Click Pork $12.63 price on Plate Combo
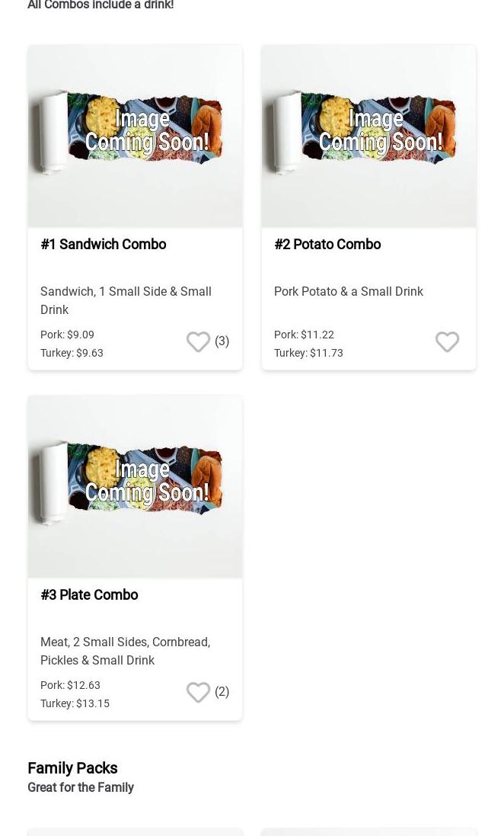The image size is (504, 836). point(70,685)
